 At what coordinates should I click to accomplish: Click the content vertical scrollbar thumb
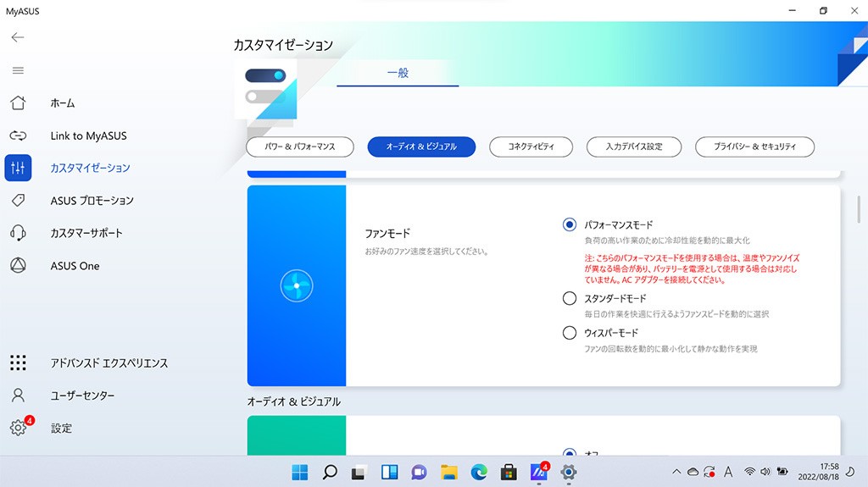859,209
